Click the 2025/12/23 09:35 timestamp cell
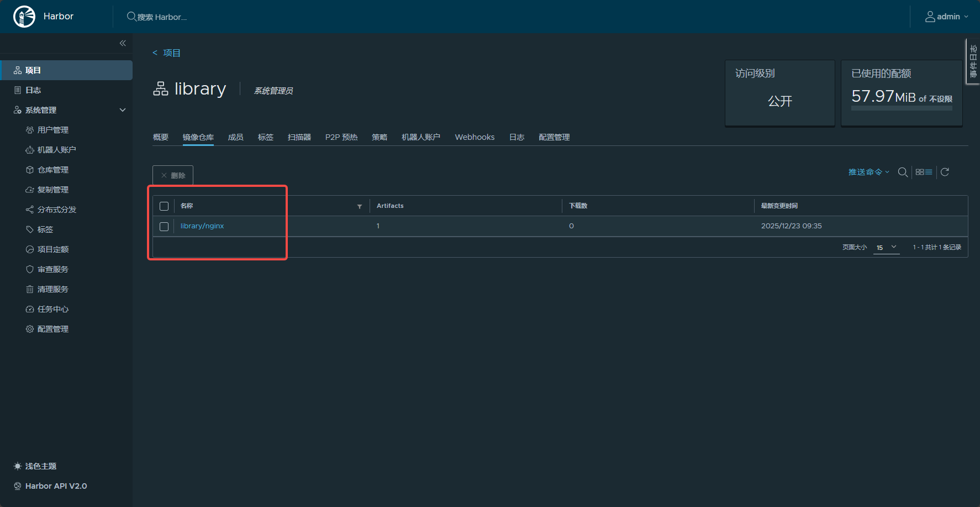 tap(791, 226)
